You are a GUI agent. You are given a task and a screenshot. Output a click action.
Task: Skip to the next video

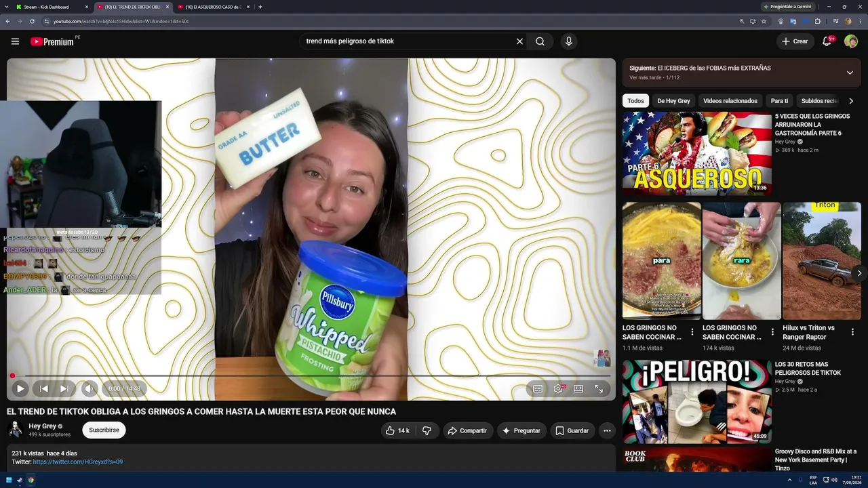click(x=64, y=388)
